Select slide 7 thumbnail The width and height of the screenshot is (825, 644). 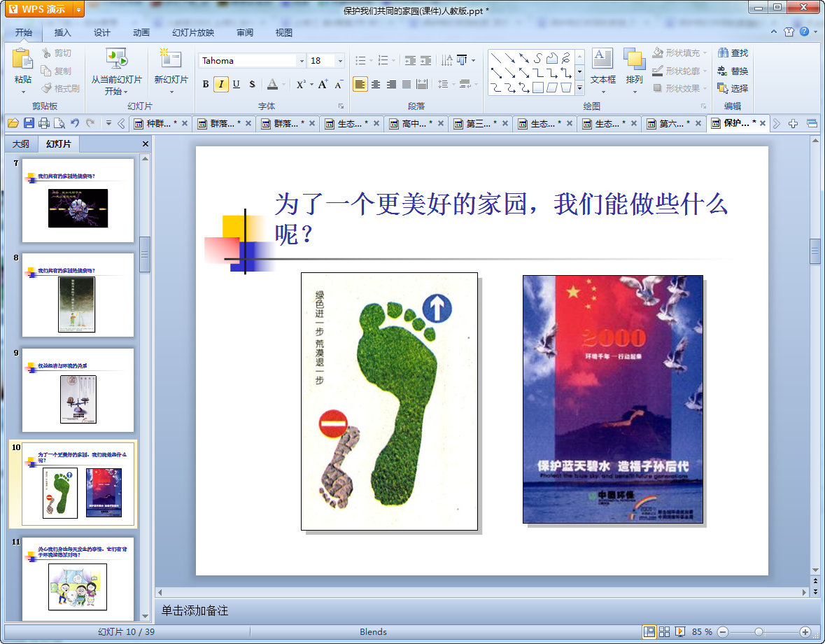point(78,200)
